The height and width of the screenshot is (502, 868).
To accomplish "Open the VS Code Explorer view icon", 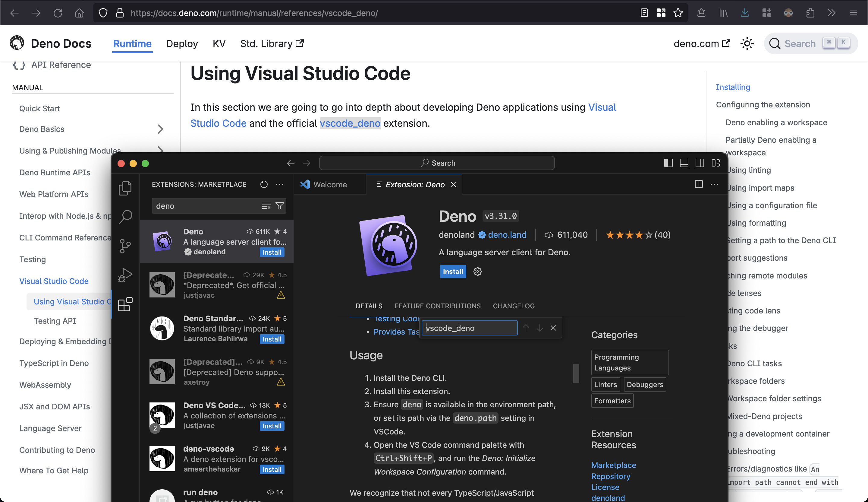I will point(125,188).
